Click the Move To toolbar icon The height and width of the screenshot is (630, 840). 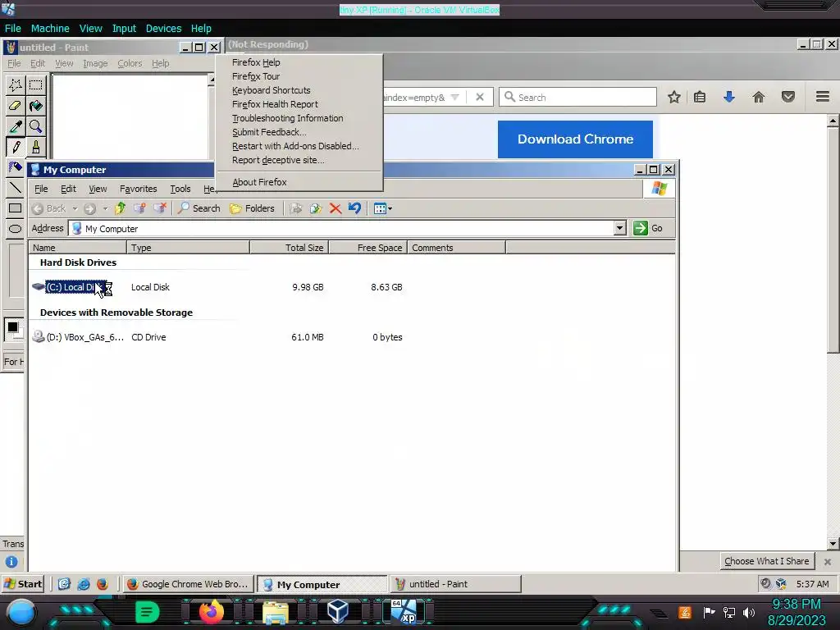(295, 208)
